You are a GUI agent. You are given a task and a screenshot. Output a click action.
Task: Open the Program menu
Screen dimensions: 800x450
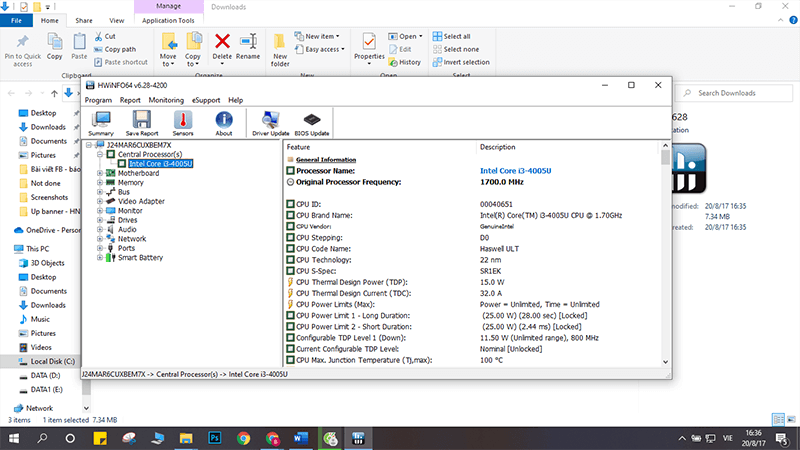click(x=98, y=100)
